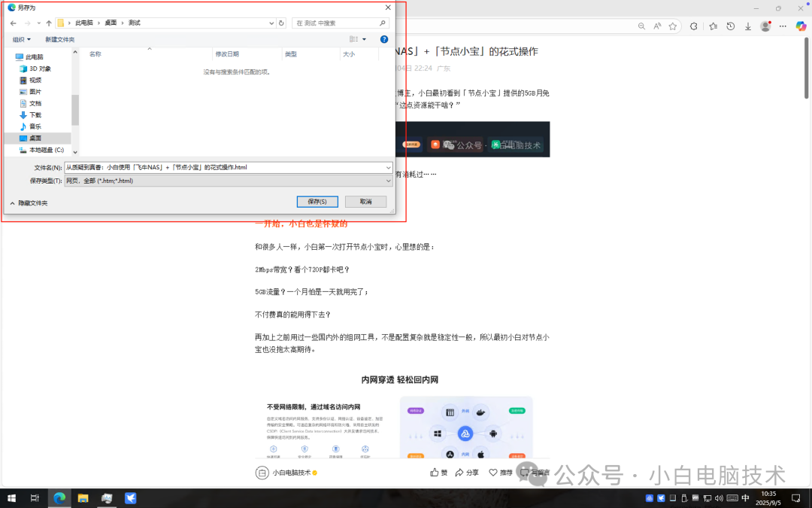This screenshot has width=812, height=508.
Task: Open the view options dropdown arrow
Action: (x=364, y=39)
